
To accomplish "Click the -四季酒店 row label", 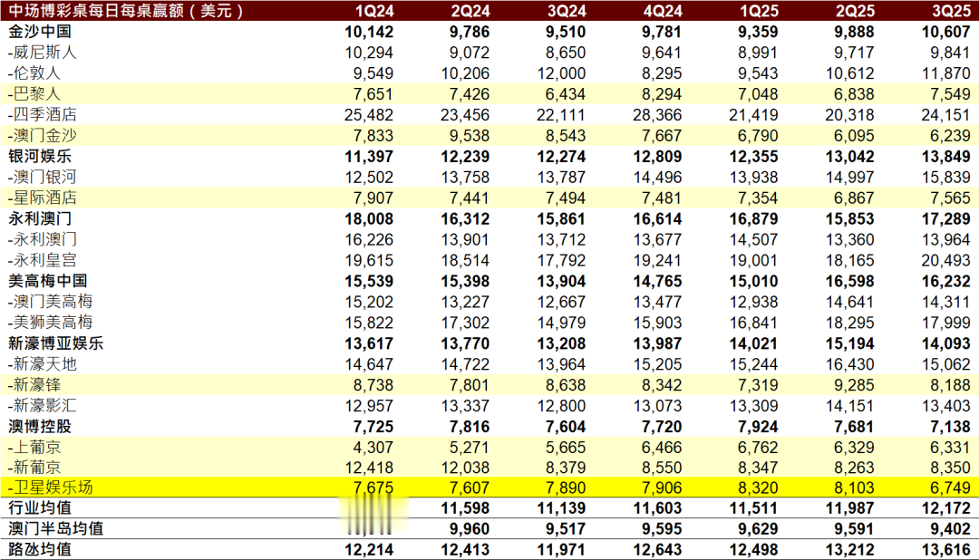I will (42, 115).
